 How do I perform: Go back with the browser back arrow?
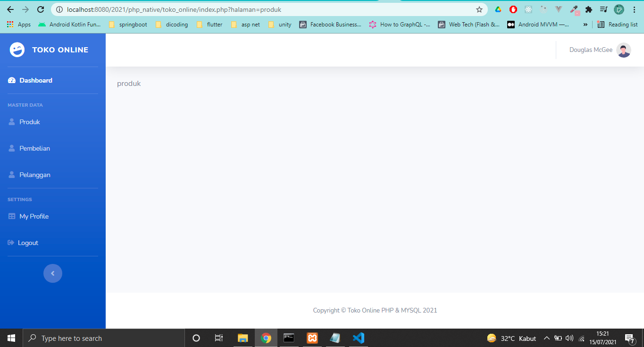point(10,9)
